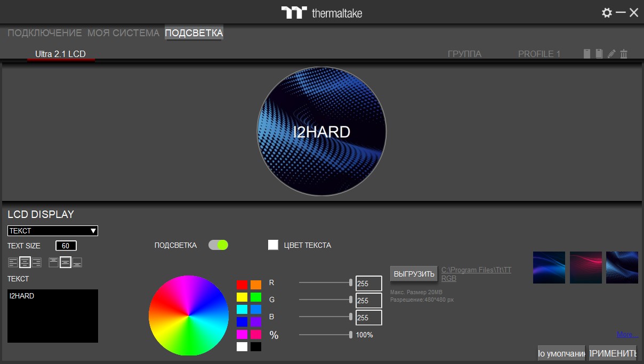Viewport: 644px width, 364px height.
Task: Click the pencil rename profile icon
Action: point(611,54)
